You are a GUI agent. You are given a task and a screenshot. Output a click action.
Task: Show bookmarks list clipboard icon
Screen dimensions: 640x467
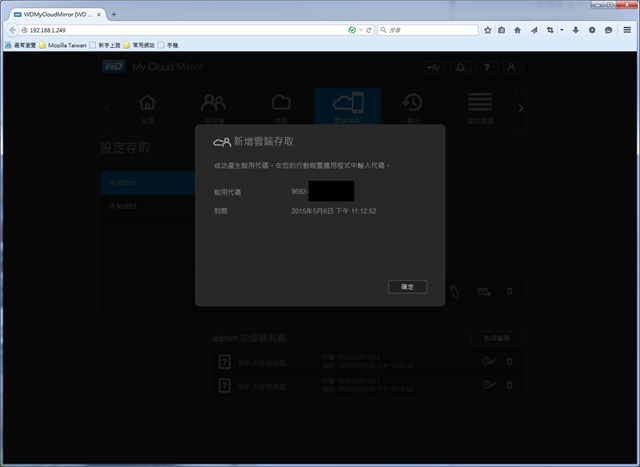point(502,30)
